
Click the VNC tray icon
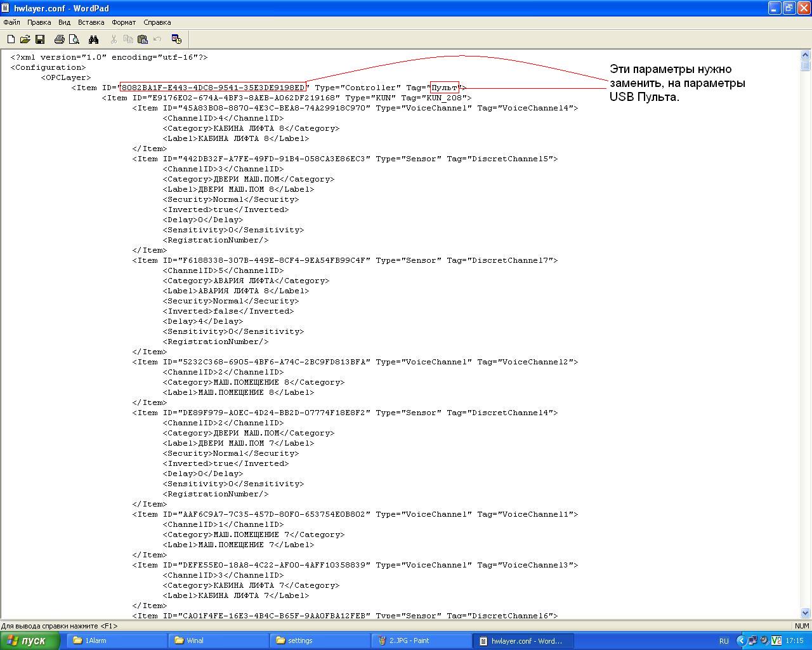[776, 640]
